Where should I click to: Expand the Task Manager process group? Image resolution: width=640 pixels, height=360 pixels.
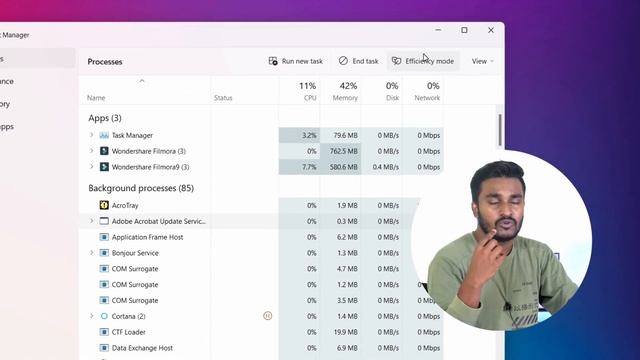[91, 135]
